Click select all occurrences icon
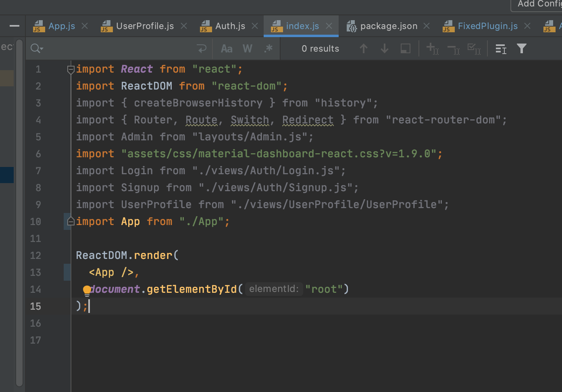This screenshot has height=392, width=562. click(474, 49)
